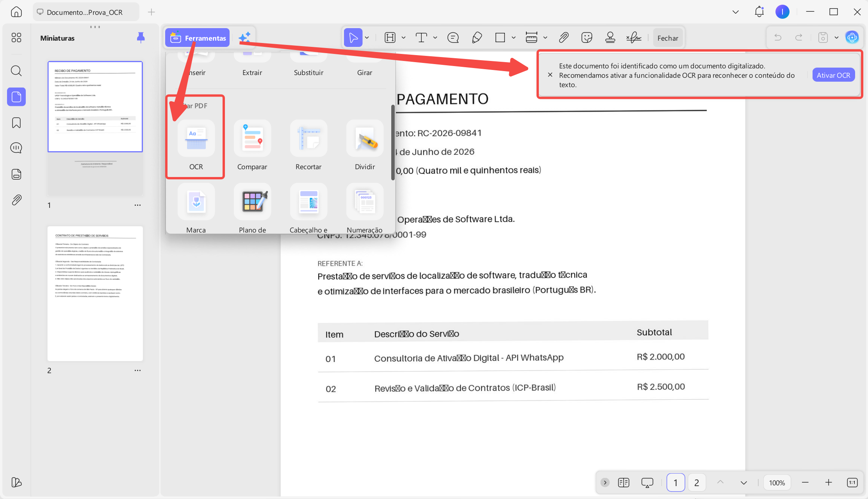Expand the cursor tool dropdown arrow
This screenshot has height=499, width=868.
coord(367,38)
